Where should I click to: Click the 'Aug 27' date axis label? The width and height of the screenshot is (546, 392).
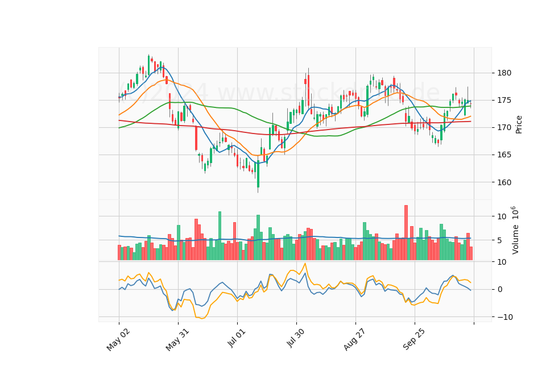pyautogui.click(x=354, y=340)
